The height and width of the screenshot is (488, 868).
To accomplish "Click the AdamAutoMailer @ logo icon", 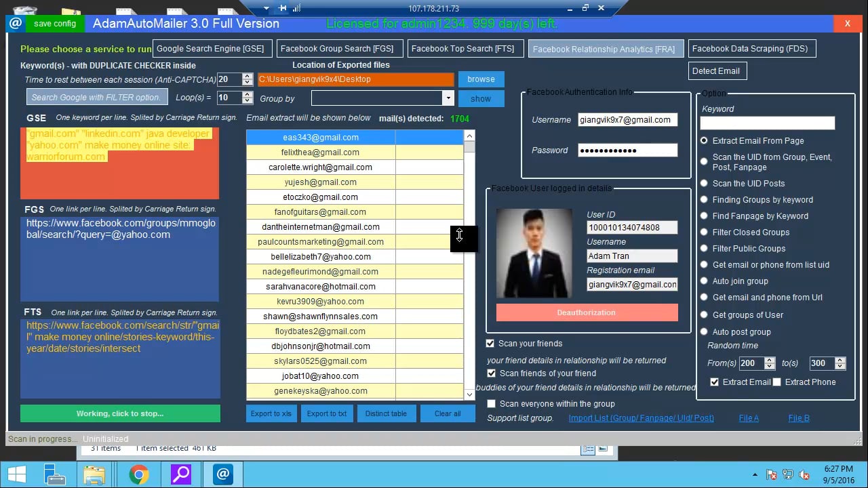I will (x=16, y=23).
